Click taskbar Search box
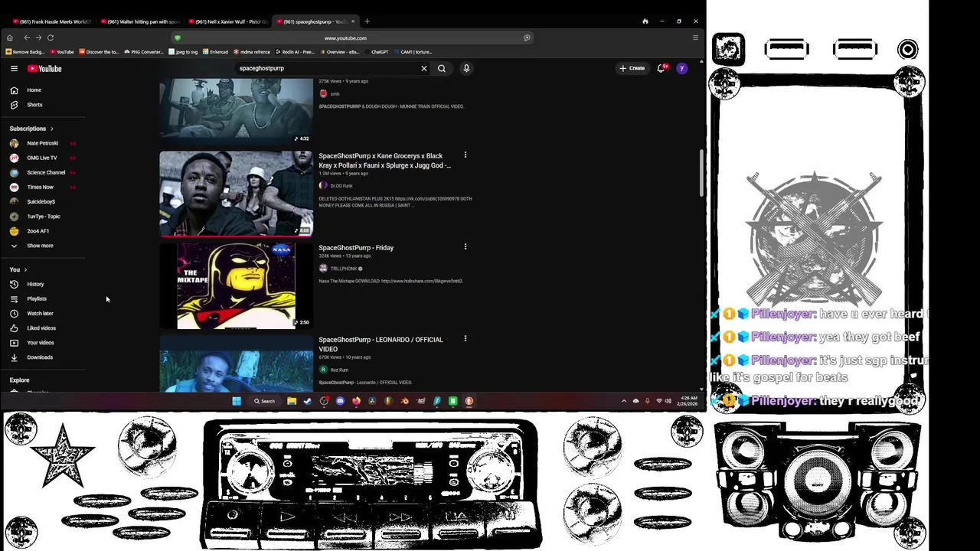Screen dimensions: 980x551 coord(265,401)
